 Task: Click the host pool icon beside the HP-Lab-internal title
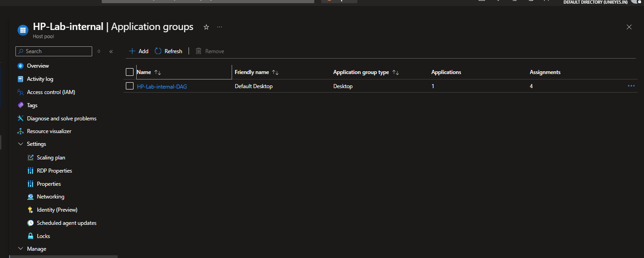point(23,30)
